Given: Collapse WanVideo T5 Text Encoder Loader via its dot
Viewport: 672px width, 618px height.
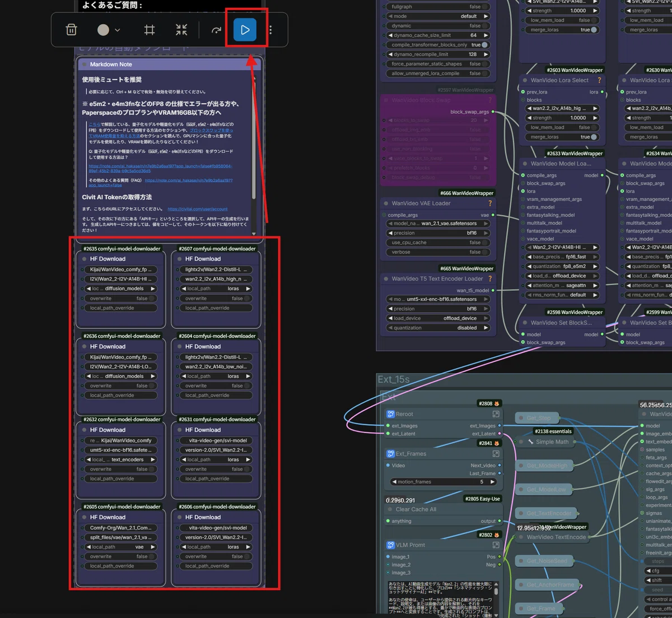Looking at the screenshot, I should [x=386, y=278].
